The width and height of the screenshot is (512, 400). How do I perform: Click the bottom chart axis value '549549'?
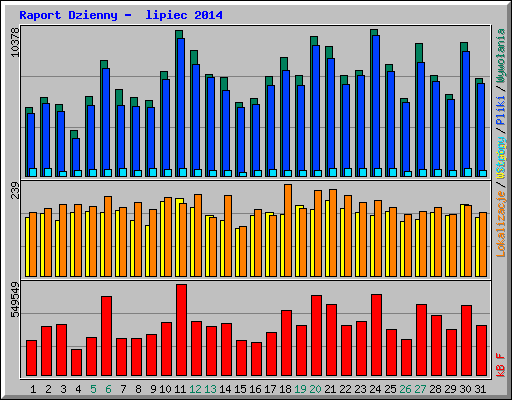click(15, 300)
